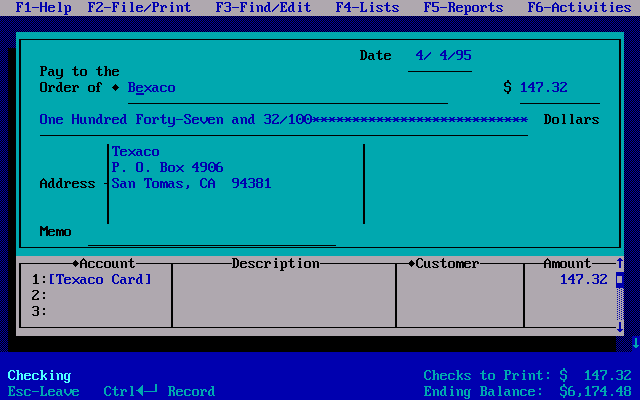640x400 pixels.
Task: Click the Amount column header
Action: (x=567, y=264)
